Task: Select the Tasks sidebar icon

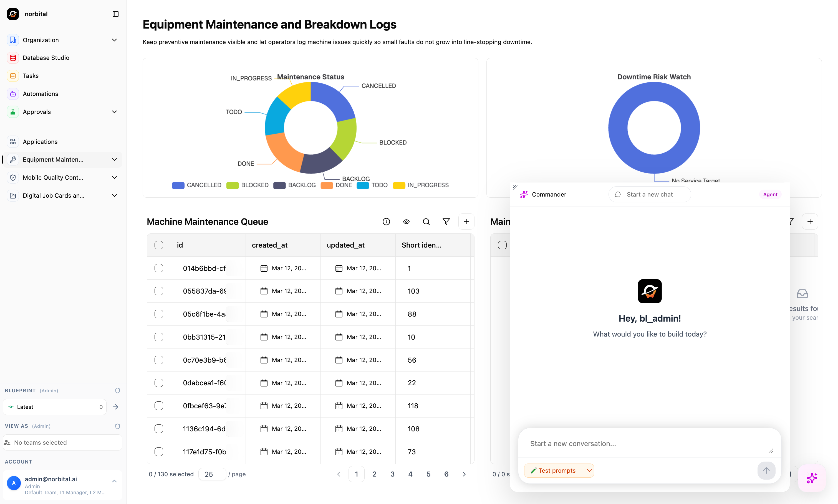Action: pyautogui.click(x=12, y=76)
